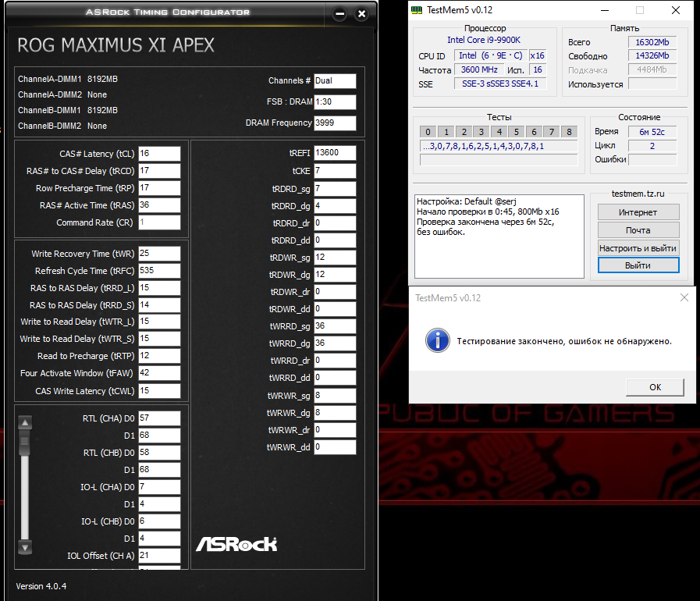This screenshot has width=700, height=601.
Task: Click the RTL (CHA) D0 field
Action: [x=159, y=418]
